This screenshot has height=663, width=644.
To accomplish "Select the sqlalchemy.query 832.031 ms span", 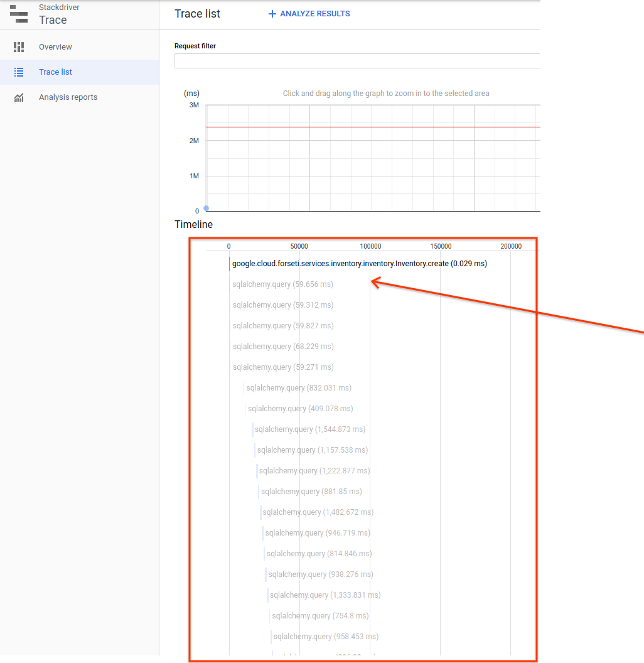I will pyautogui.click(x=299, y=388).
